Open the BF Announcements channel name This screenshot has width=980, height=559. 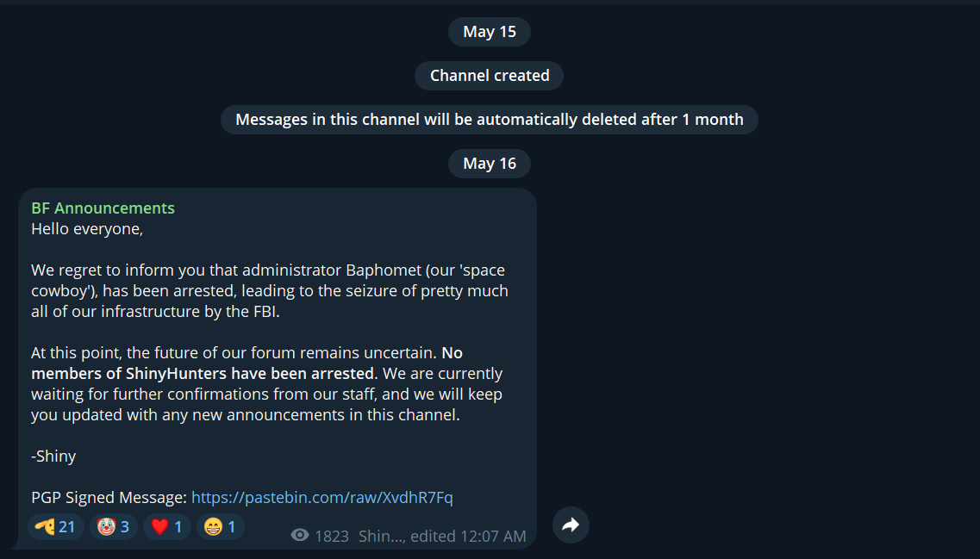tap(103, 208)
